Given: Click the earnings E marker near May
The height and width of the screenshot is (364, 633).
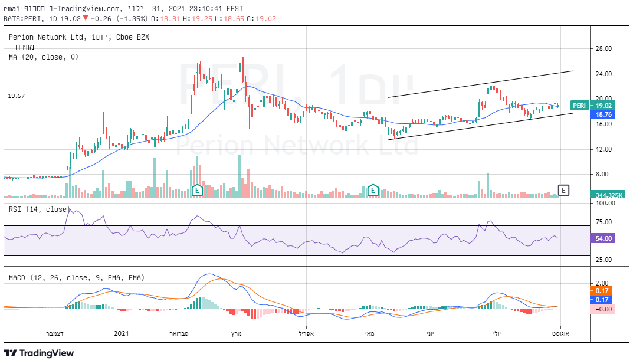Looking at the screenshot, I should (x=373, y=189).
